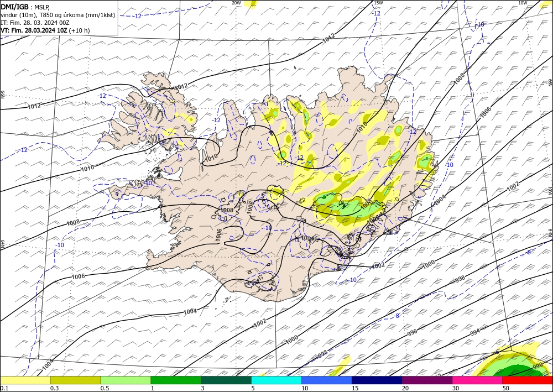This screenshot has height=392, width=553.
Task: Click the legend tick label "30"
Action: [x=456, y=388]
